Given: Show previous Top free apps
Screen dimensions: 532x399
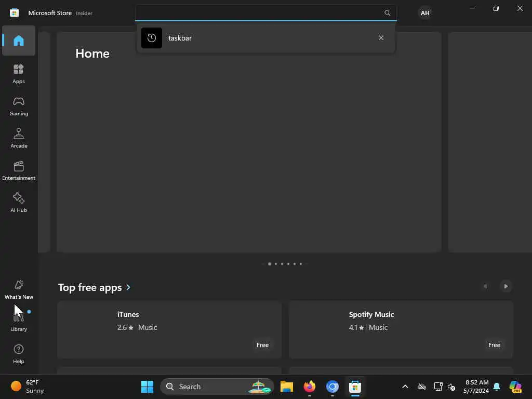Looking at the screenshot, I should tap(486, 286).
